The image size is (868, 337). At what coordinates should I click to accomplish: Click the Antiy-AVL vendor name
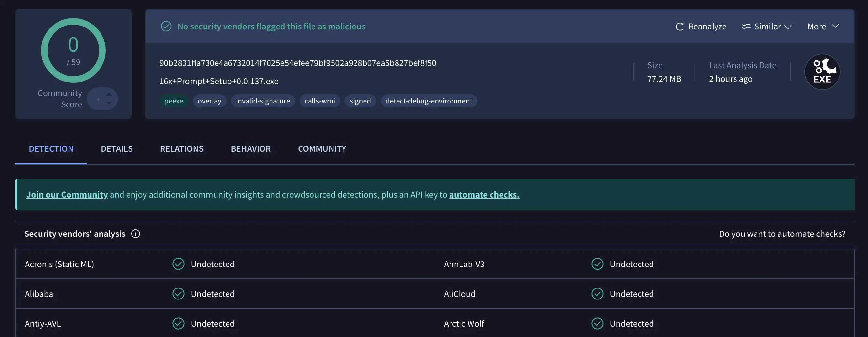pyautogui.click(x=43, y=323)
